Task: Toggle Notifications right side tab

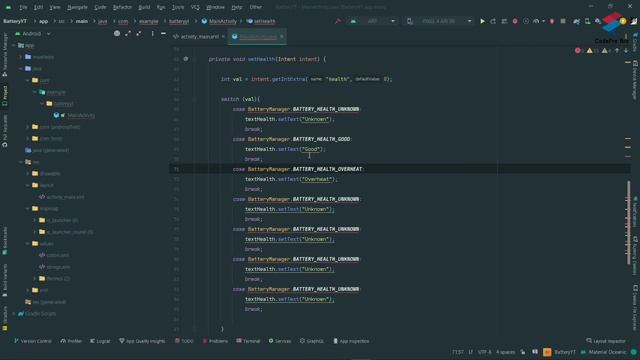Action: (x=635, y=212)
